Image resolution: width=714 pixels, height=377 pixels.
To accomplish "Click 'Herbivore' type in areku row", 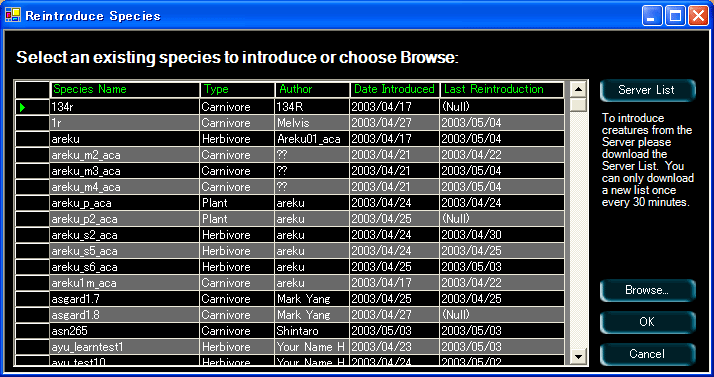I will click(237, 139).
